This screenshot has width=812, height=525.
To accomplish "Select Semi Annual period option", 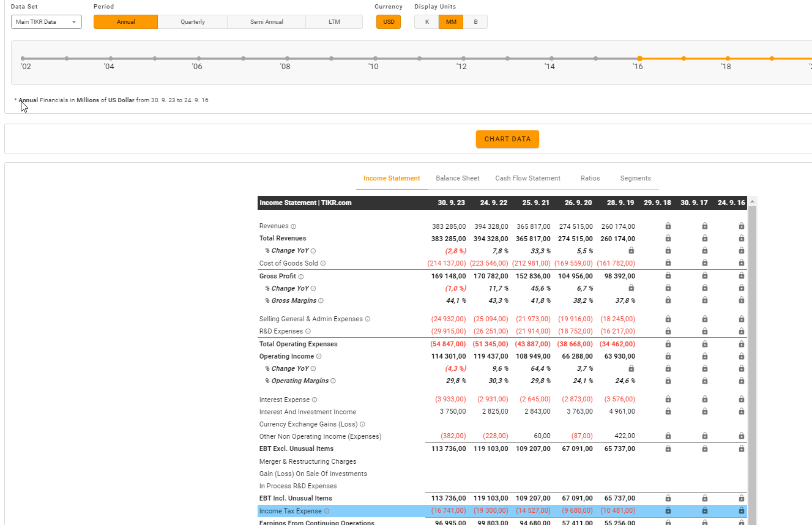I will point(266,22).
